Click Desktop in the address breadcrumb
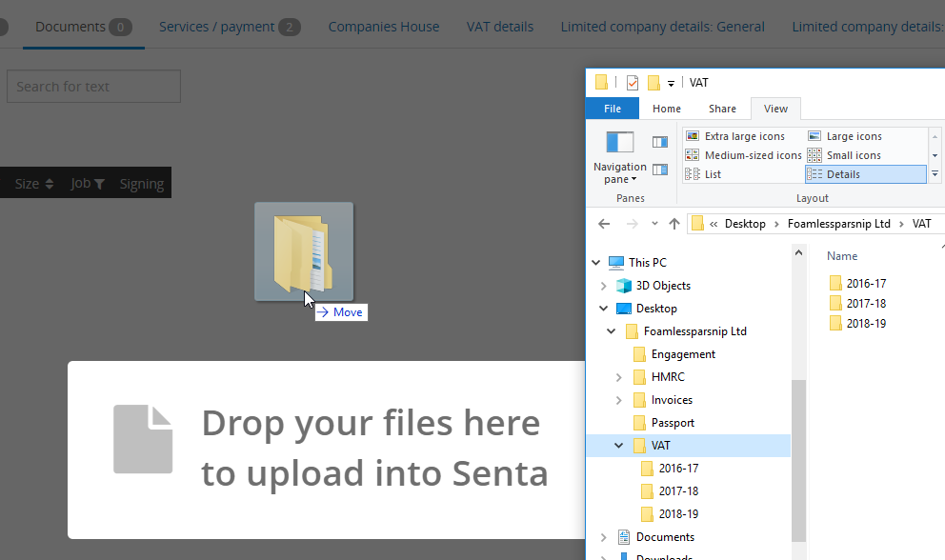 (x=745, y=224)
